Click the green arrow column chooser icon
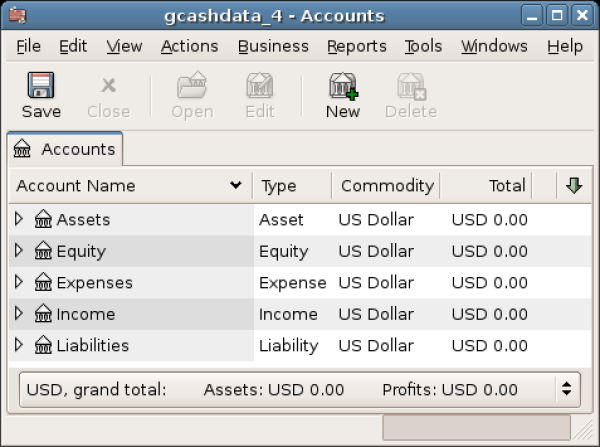The width and height of the screenshot is (600, 447). click(x=573, y=185)
